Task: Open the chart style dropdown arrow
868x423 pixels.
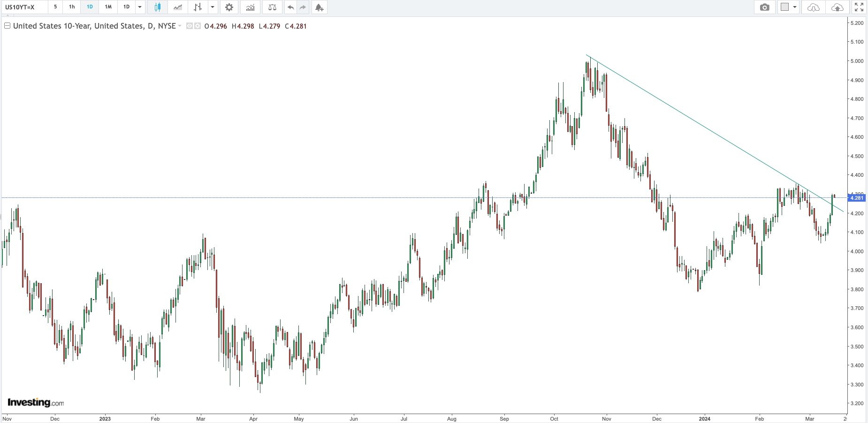Action: (x=213, y=7)
